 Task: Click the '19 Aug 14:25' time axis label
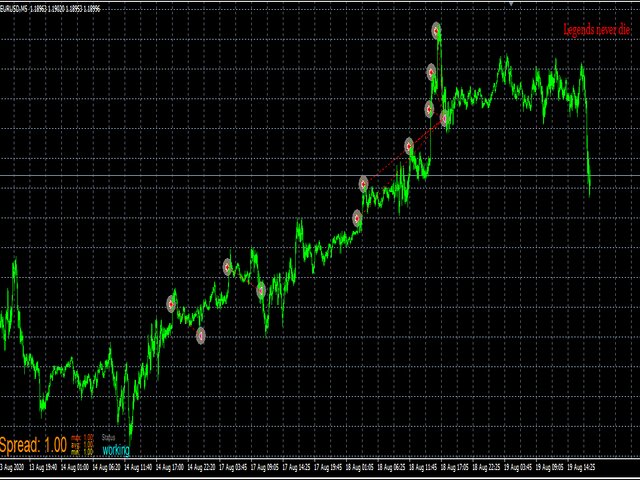pyautogui.click(x=582, y=467)
